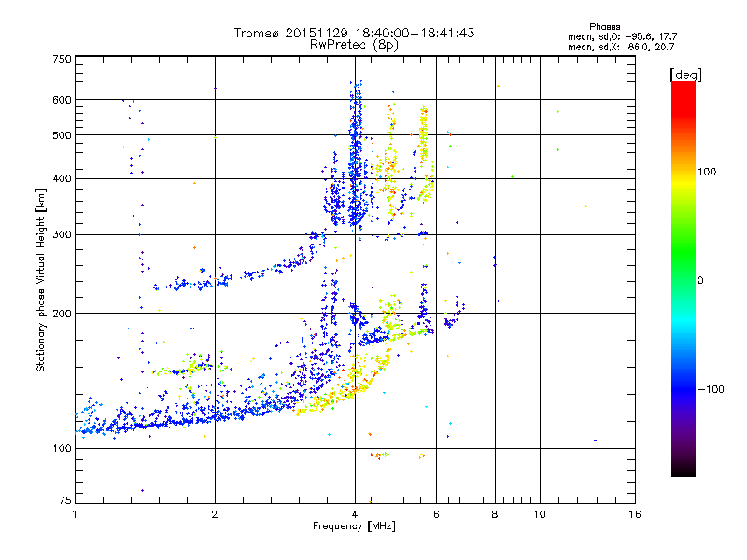747x560 pixels.
Task: Click the y-axis tick label '500'
Action: tap(62, 135)
